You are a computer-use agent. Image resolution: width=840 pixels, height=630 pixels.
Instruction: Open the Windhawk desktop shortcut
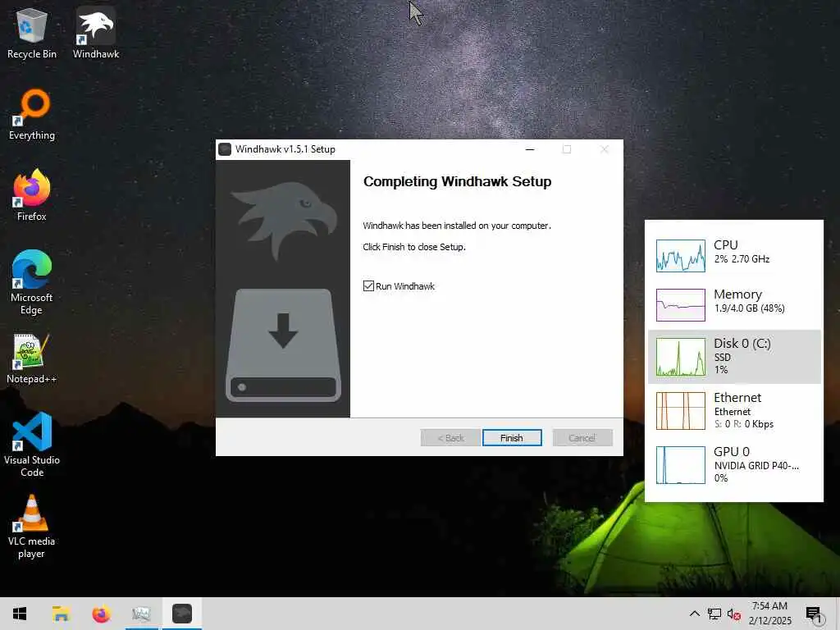tap(96, 33)
